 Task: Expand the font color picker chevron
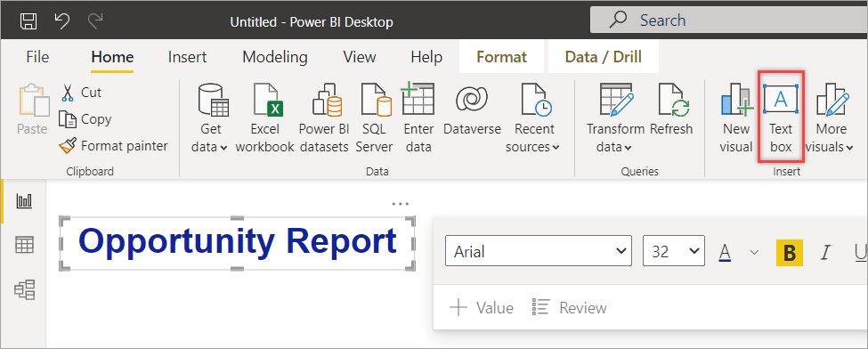pyautogui.click(x=754, y=253)
